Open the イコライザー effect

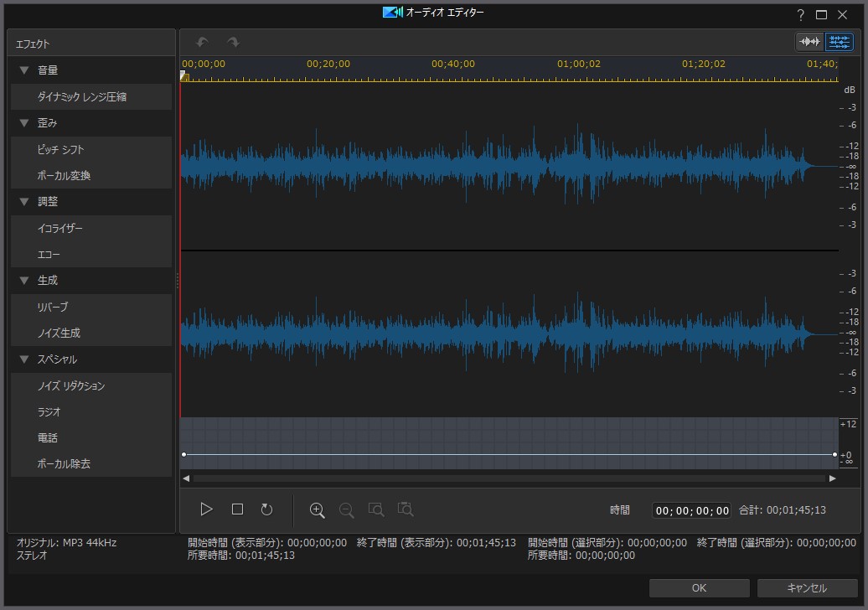pyautogui.click(x=91, y=228)
